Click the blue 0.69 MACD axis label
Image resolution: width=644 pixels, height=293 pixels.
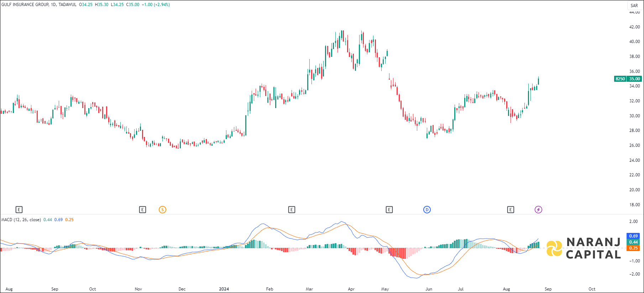click(633, 236)
